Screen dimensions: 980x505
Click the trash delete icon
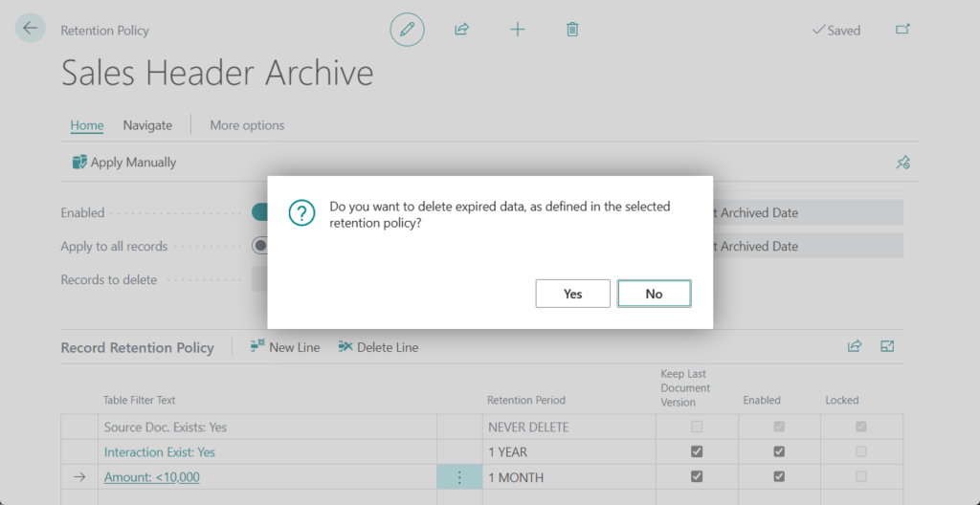[x=572, y=30]
